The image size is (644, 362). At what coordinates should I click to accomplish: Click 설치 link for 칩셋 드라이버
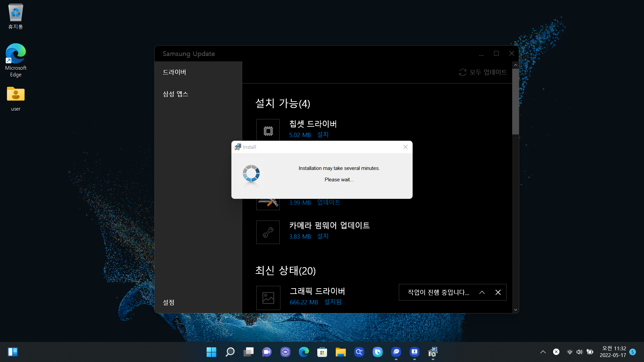323,135
